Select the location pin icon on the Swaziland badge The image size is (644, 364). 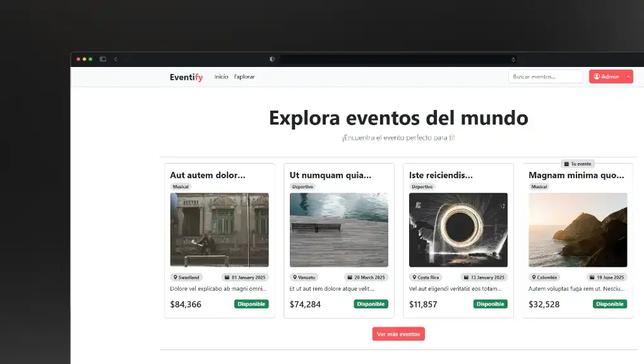click(174, 277)
